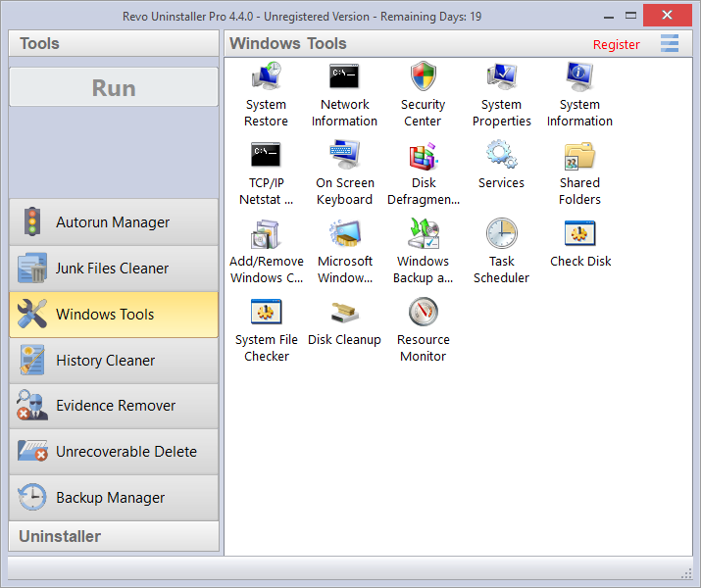Open Backup Manager in sidebar
Image resolution: width=701 pixels, height=588 pixels.
point(114,498)
